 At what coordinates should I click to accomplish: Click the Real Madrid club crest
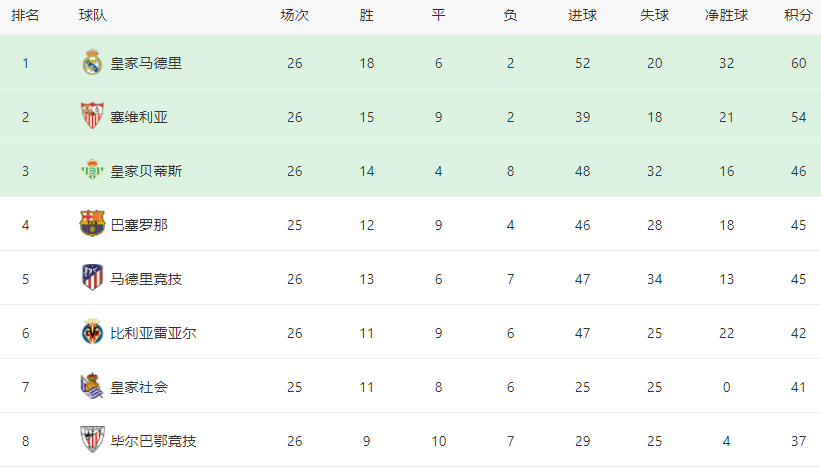pyautogui.click(x=92, y=62)
